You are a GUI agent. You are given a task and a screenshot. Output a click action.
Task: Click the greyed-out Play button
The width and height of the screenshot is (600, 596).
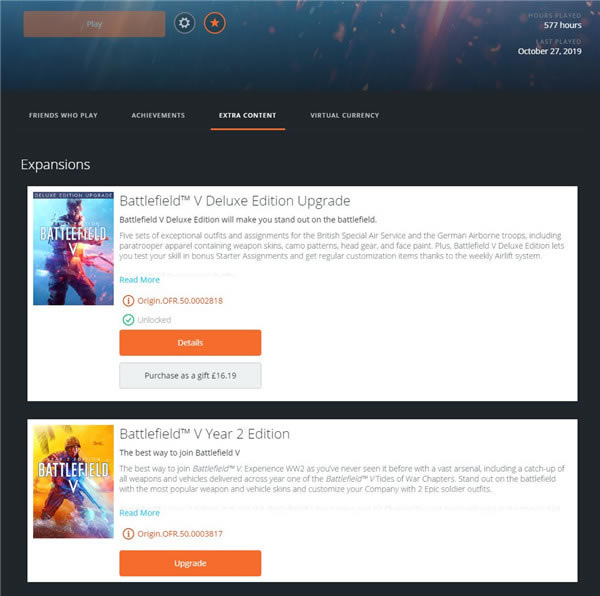pos(95,24)
